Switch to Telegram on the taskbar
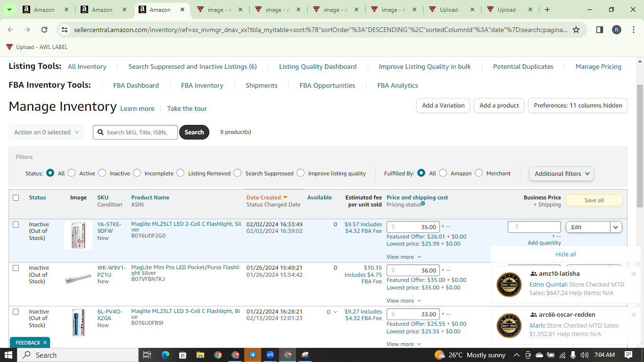Image resolution: width=644 pixels, height=362 pixels. [x=253, y=355]
